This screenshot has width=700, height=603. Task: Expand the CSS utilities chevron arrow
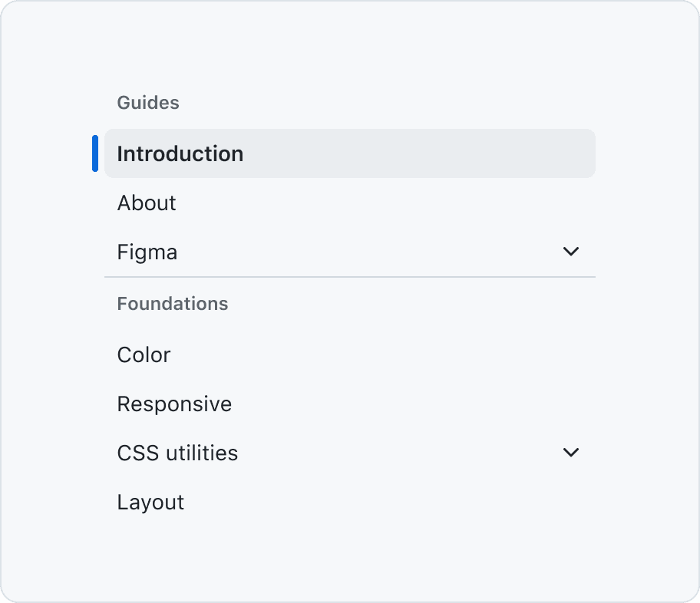pos(570,453)
